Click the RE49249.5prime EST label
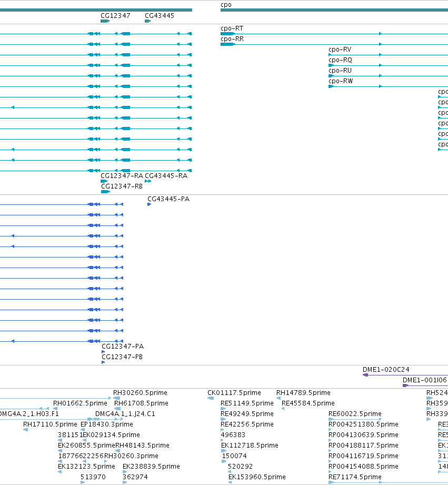Image resolution: width=448 pixels, height=485 pixels. [x=247, y=414]
